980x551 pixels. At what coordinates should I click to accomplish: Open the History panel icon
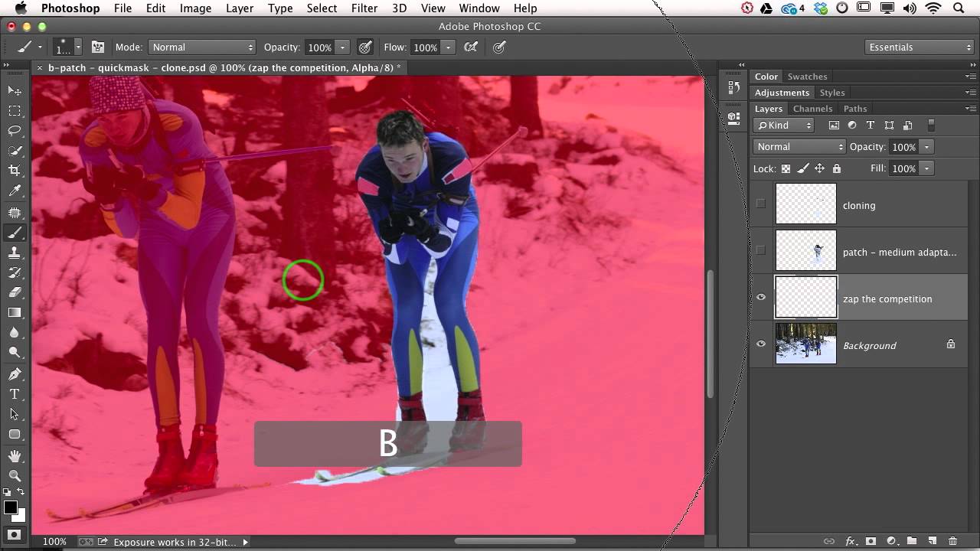[x=733, y=87]
